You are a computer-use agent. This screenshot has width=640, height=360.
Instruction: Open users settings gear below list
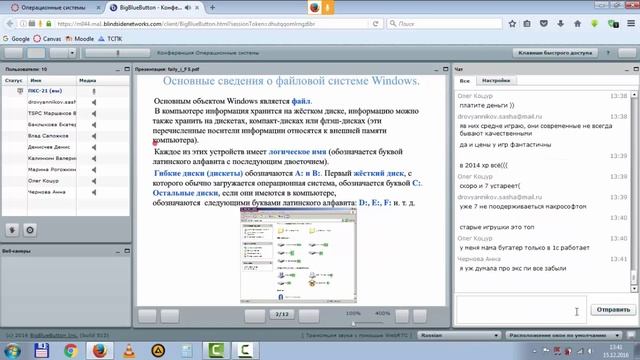[30, 230]
